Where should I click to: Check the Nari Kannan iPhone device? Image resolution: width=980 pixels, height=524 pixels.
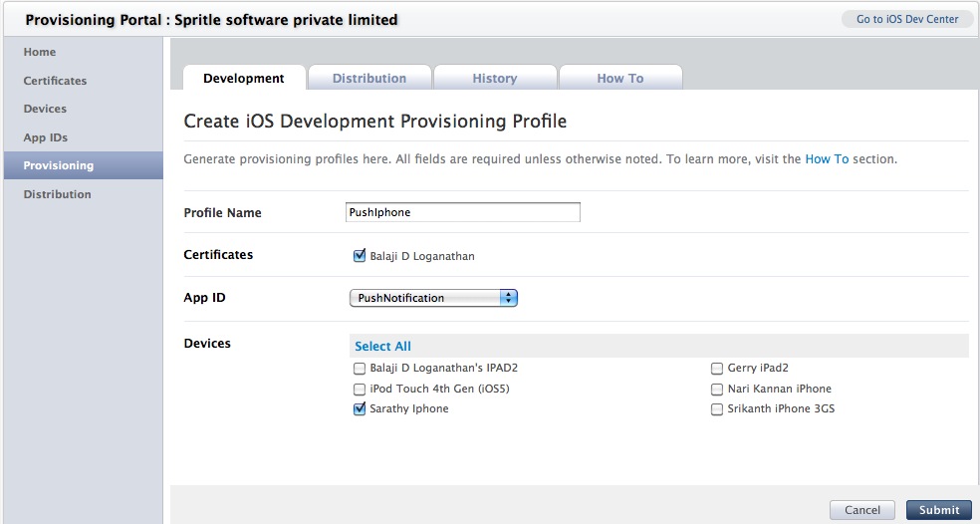point(717,389)
